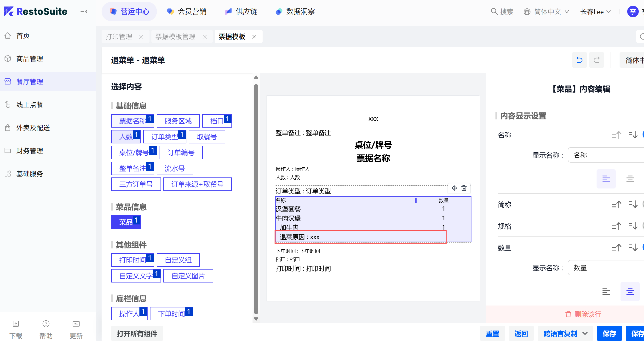Select left alignment for 名称 field

tap(606, 179)
